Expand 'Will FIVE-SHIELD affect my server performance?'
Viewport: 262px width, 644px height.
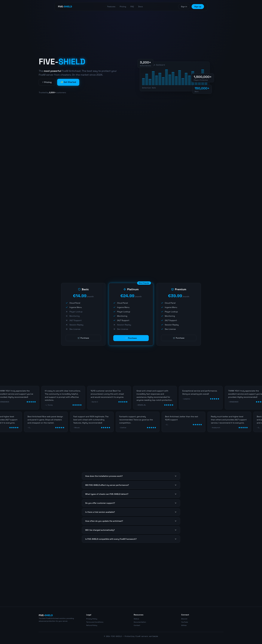[131, 485]
